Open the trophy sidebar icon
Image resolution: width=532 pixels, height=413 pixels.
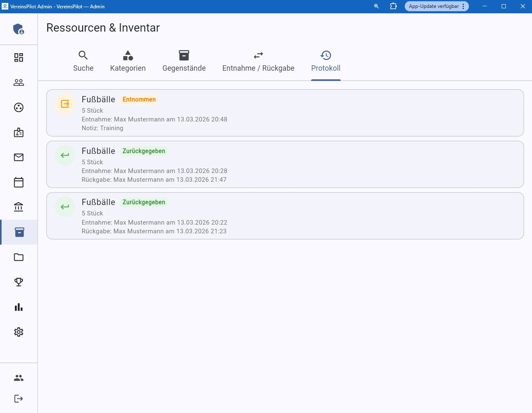coord(19,282)
